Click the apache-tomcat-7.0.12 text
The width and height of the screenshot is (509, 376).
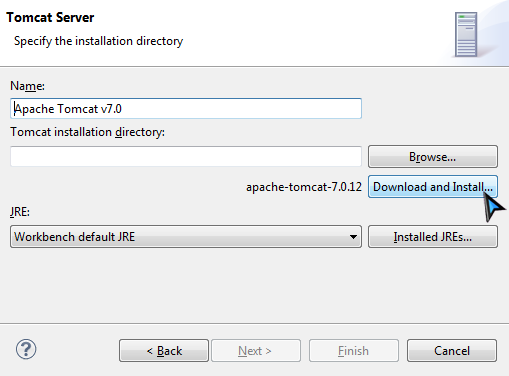304,187
